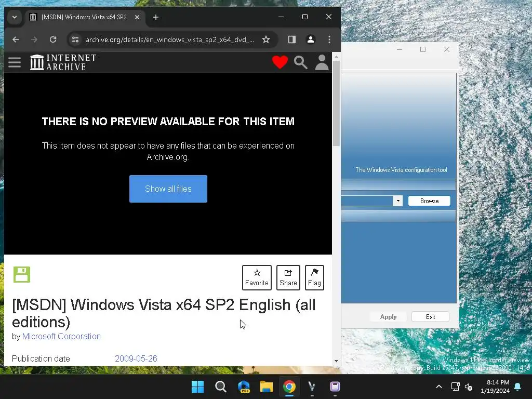Click the browser forward arrow
Screen dimensions: 532x399
(34, 39)
